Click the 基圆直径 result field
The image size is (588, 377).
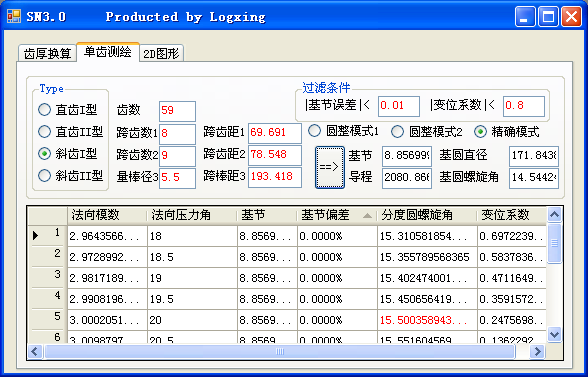(534, 156)
